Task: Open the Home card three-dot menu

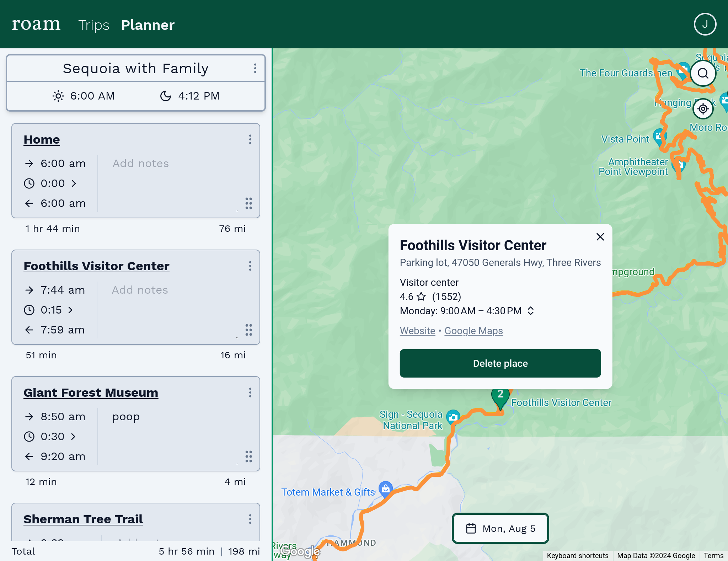Action: pos(250,139)
